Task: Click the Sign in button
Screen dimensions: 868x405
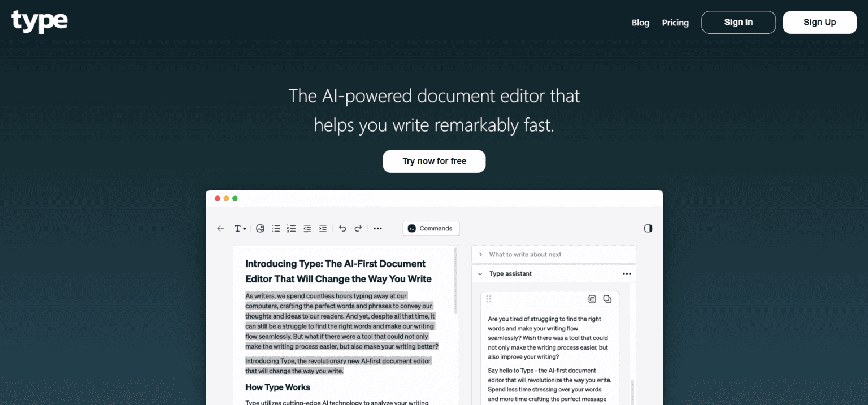Action: click(x=738, y=23)
